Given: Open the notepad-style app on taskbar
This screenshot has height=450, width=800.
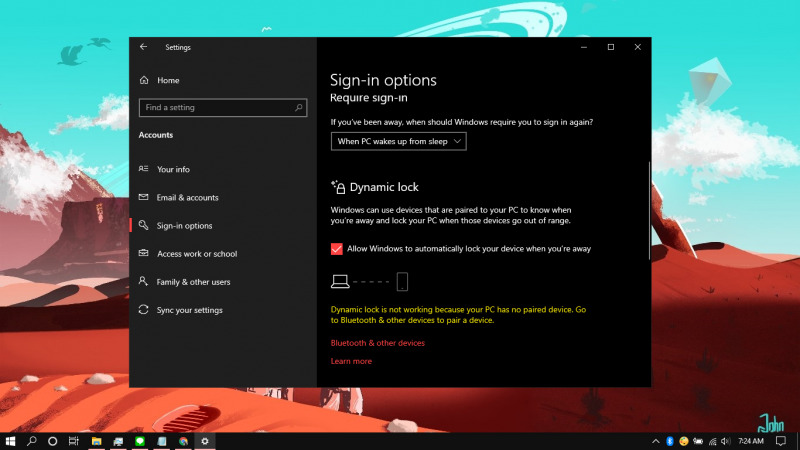Looking at the screenshot, I should click(162, 441).
